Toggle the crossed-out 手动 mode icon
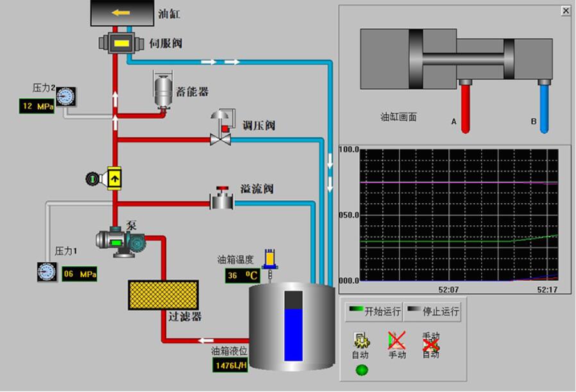The height and width of the screenshot is (392, 576). coord(397,341)
